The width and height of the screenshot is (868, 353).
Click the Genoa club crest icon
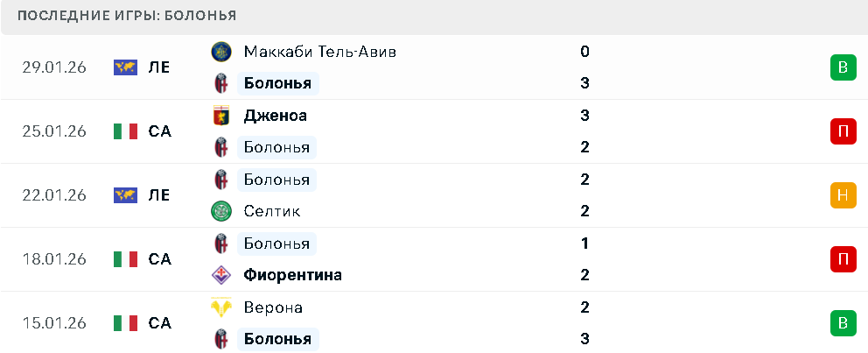click(x=220, y=116)
